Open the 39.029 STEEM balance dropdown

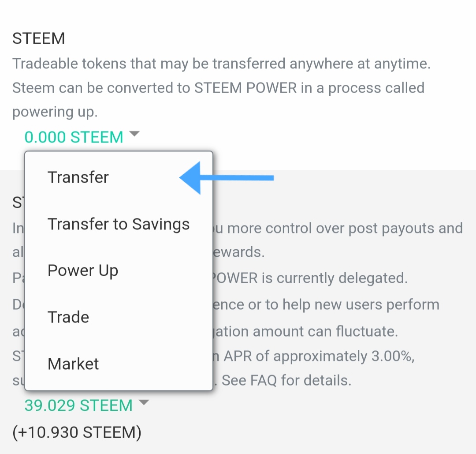click(78, 405)
